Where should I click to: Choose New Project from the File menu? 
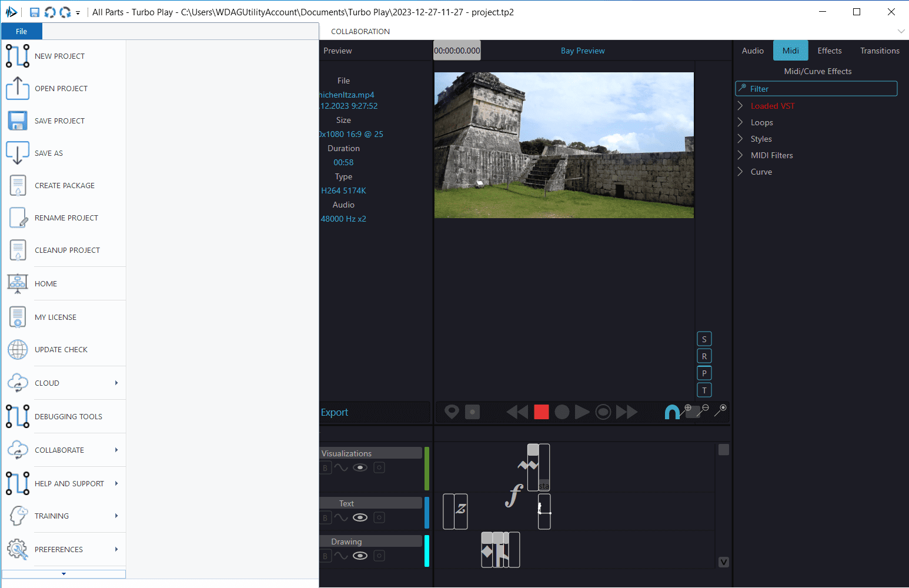[x=64, y=56]
